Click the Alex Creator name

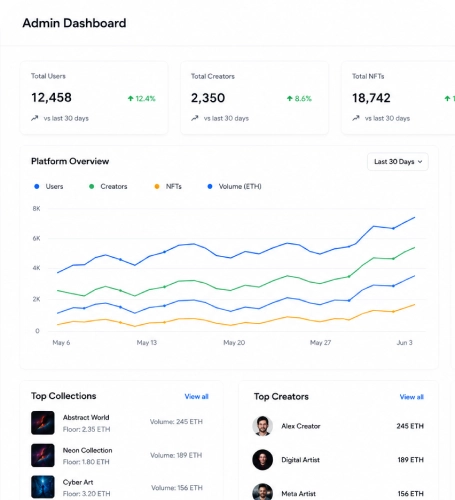tap(301, 426)
